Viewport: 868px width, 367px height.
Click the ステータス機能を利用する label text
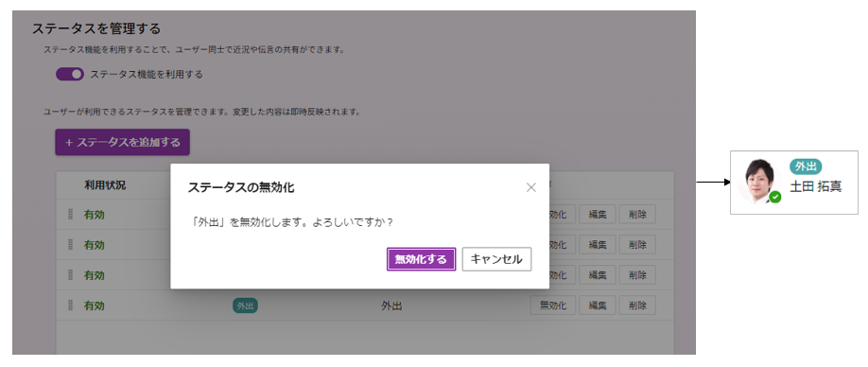pyautogui.click(x=147, y=74)
